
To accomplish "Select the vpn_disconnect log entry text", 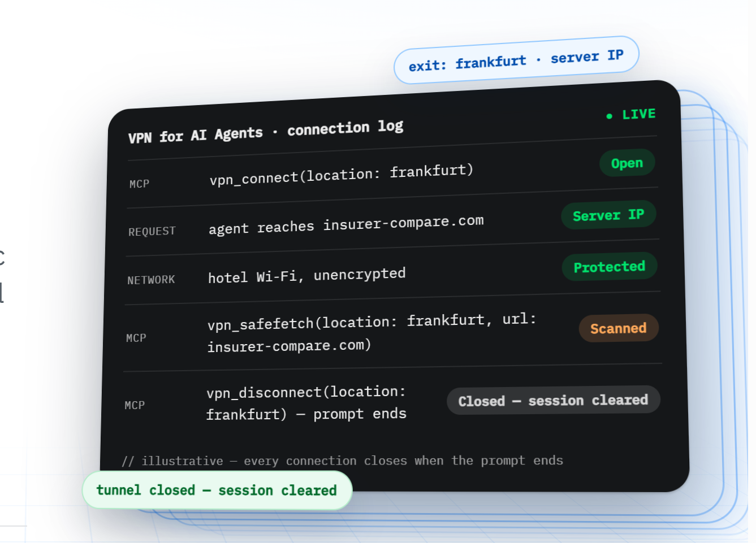I will tap(306, 403).
